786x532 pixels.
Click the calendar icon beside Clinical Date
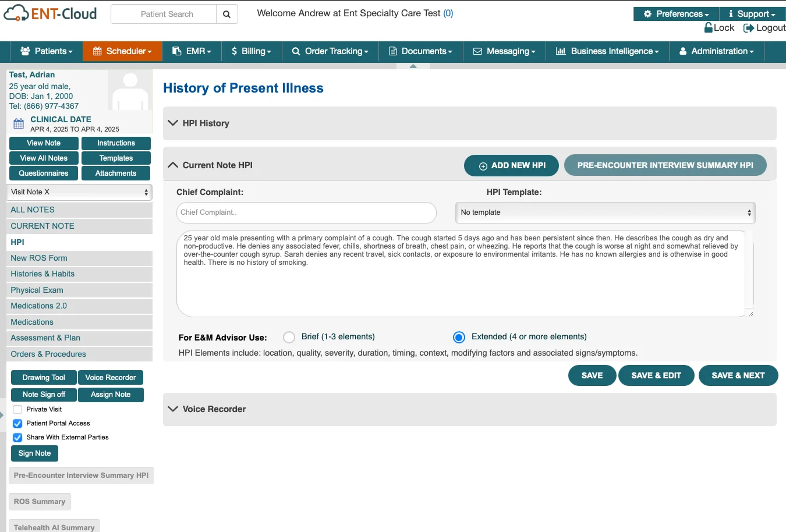pos(19,124)
